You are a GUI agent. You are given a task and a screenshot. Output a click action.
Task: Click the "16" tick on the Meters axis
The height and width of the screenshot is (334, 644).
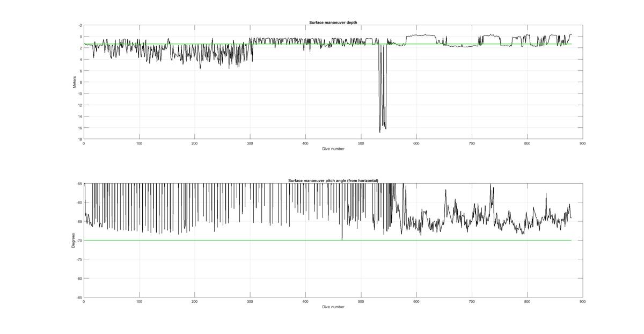click(x=80, y=128)
